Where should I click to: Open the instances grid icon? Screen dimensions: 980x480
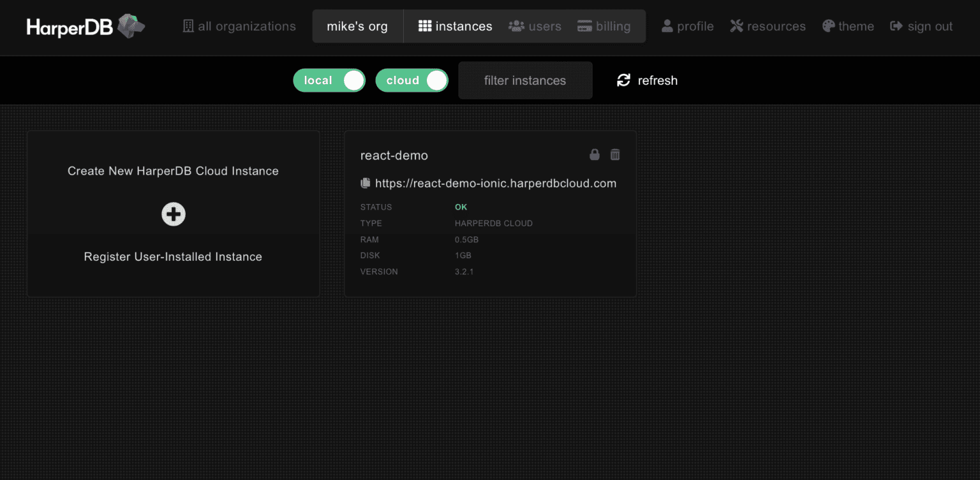425,25
